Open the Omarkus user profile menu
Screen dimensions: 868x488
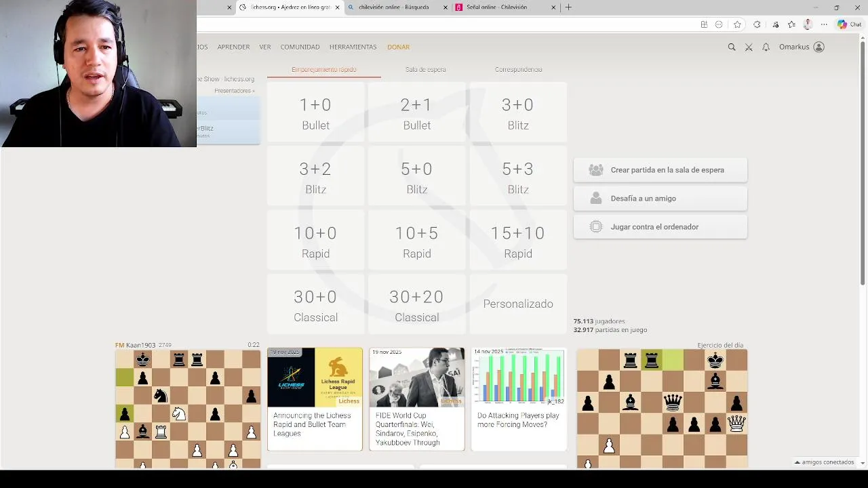tap(802, 47)
